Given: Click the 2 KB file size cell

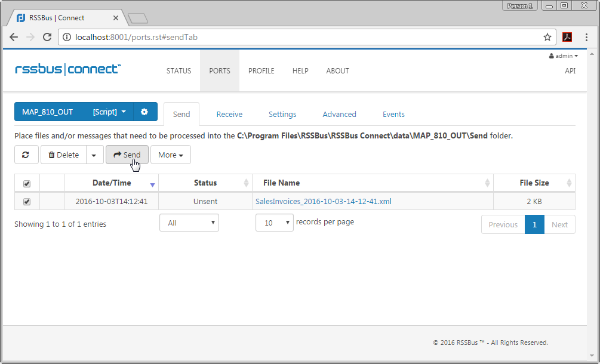Looking at the screenshot, I should (x=534, y=201).
